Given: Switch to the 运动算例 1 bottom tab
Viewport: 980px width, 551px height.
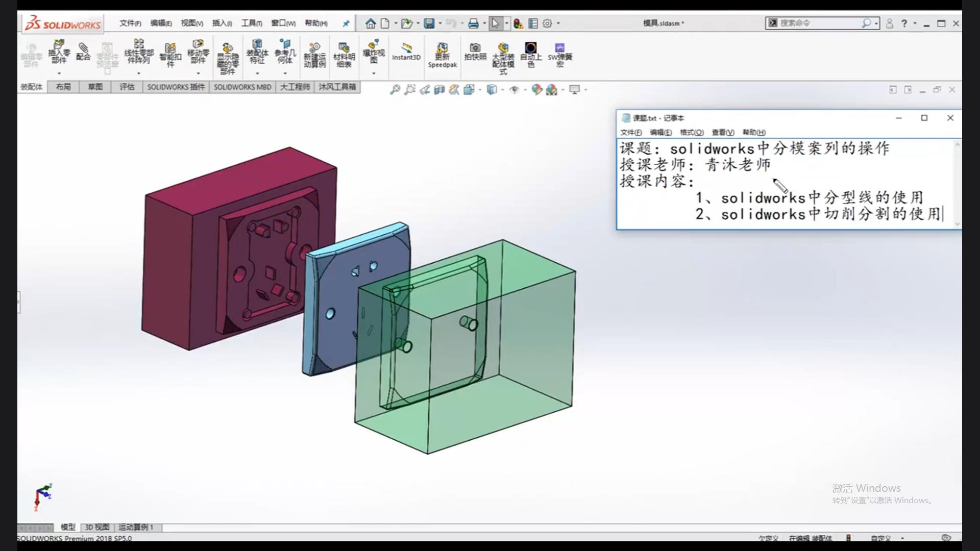Looking at the screenshot, I should coord(136,527).
